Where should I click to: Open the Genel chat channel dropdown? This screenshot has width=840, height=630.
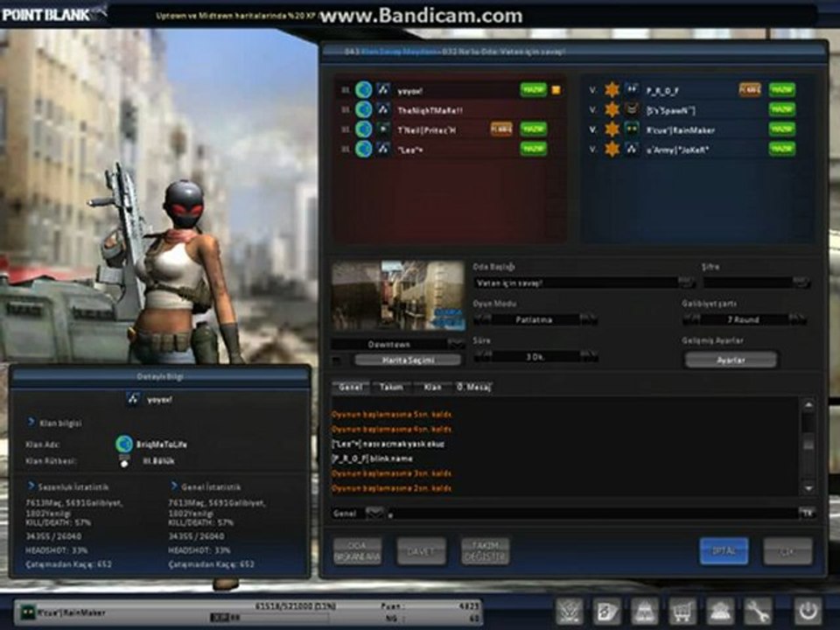point(374,514)
